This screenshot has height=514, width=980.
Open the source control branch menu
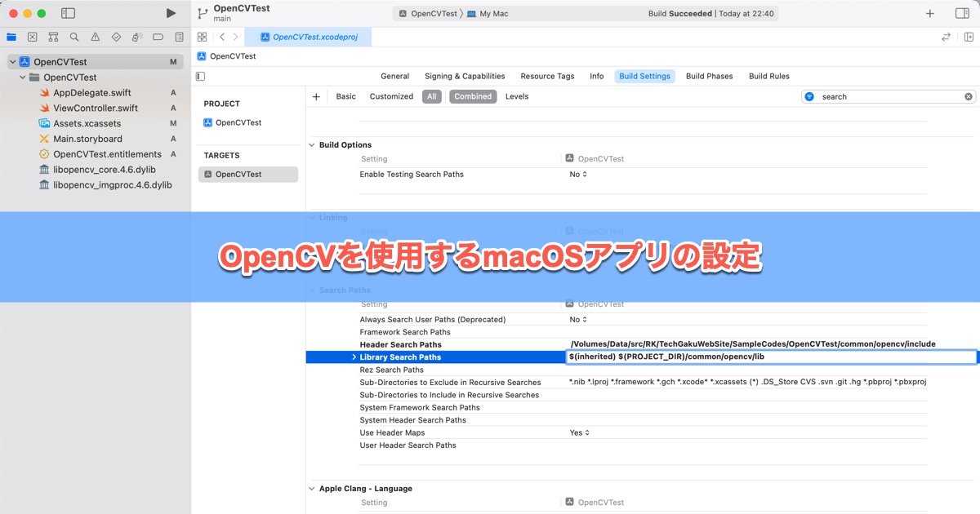(x=203, y=13)
